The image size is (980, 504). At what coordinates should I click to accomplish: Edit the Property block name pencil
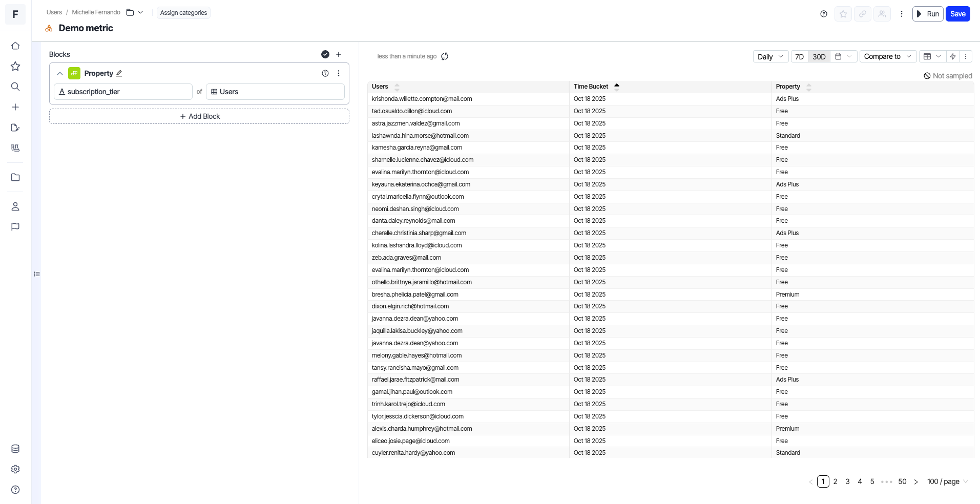point(119,73)
